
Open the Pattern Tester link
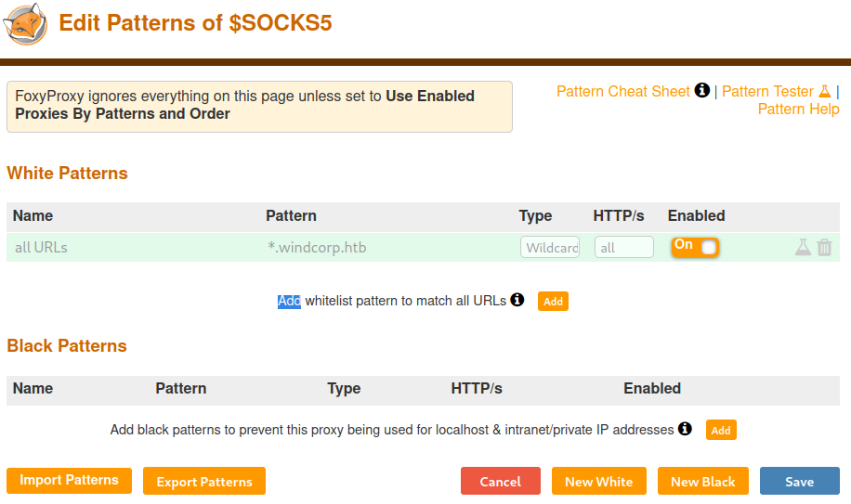tap(767, 91)
